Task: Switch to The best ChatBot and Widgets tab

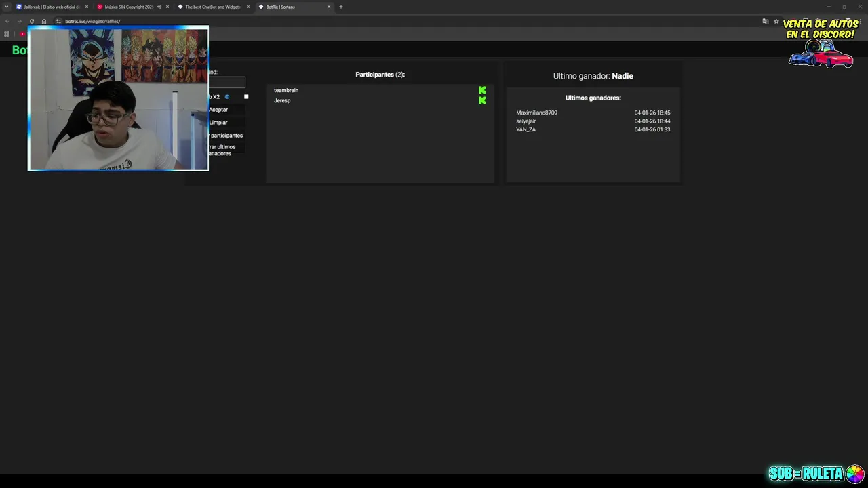Action: 213,7
